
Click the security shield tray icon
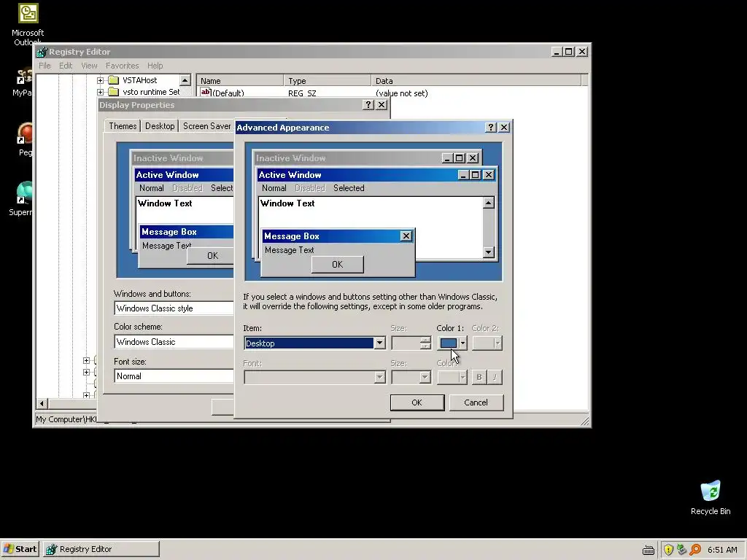pos(668,550)
